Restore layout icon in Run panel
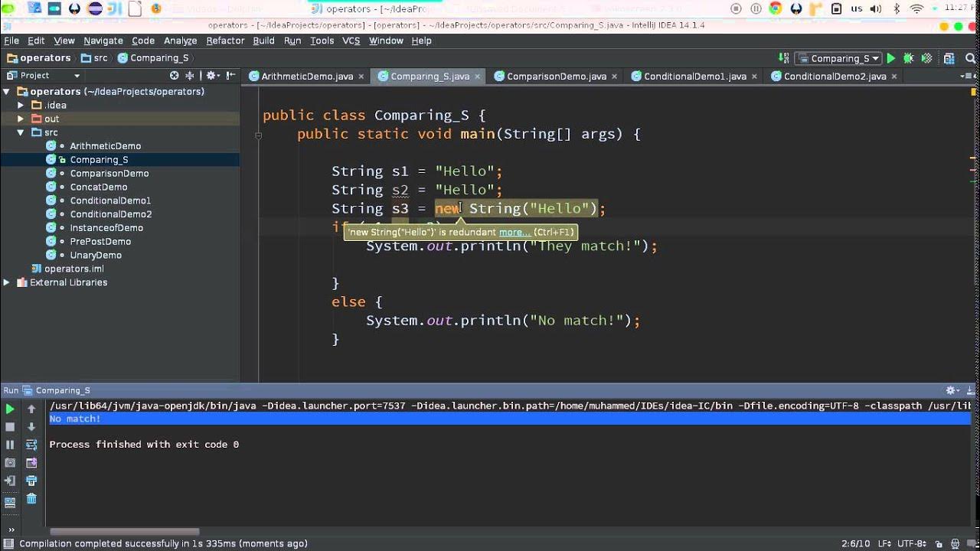Image resolution: width=980 pixels, height=551 pixels. (10, 503)
